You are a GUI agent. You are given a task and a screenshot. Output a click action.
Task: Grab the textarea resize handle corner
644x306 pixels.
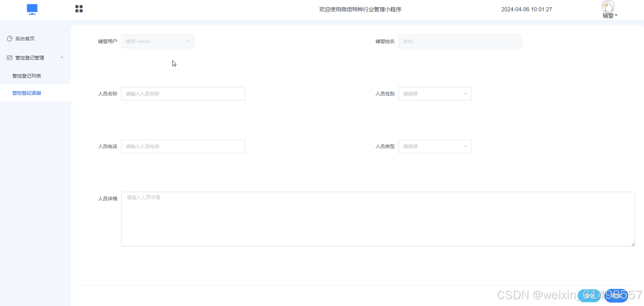633,244
